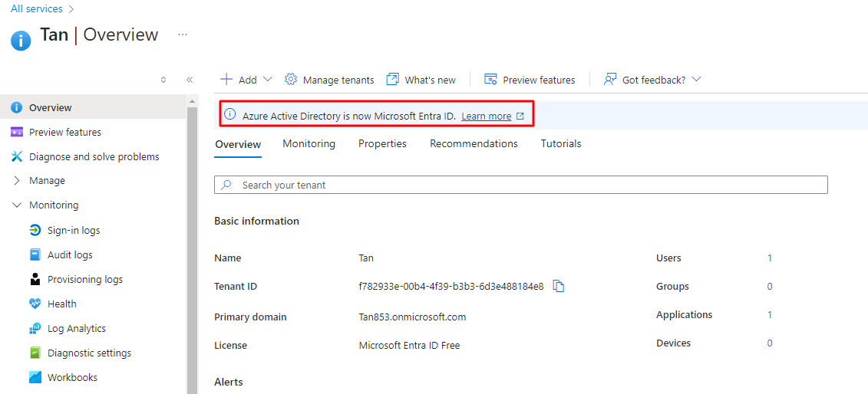Select the Overview tab
This screenshot has height=394, width=868.
[x=238, y=144]
